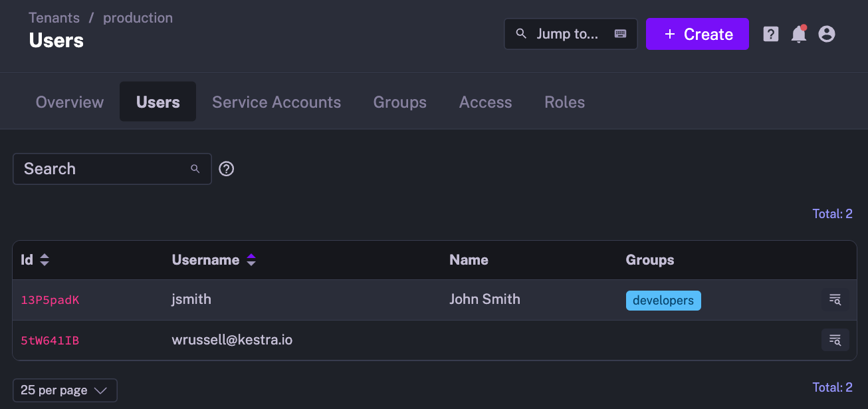Switch to the Overview tab
868x409 pixels.
[x=70, y=102]
